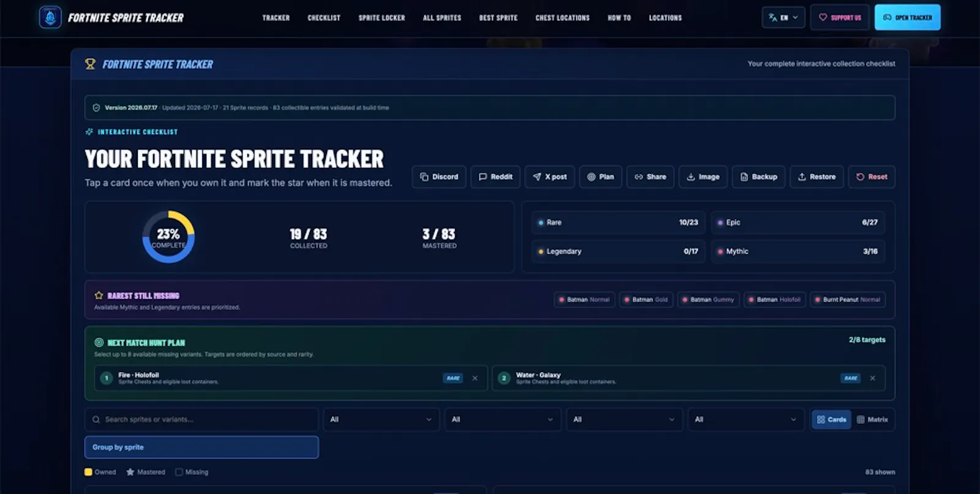Open All Sprites nav item
The image size is (980, 494).
click(442, 18)
